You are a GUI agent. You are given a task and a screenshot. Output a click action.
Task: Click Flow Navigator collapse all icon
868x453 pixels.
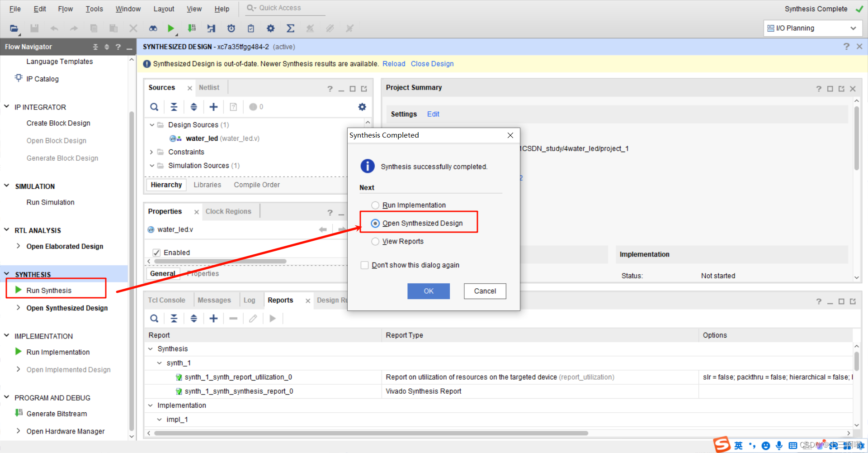pos(95,47)
